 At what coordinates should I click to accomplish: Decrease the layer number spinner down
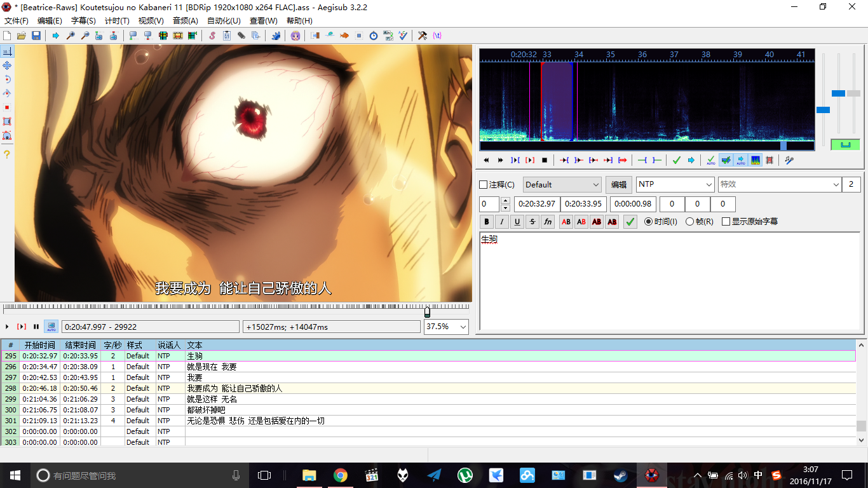tap(506, 208)
